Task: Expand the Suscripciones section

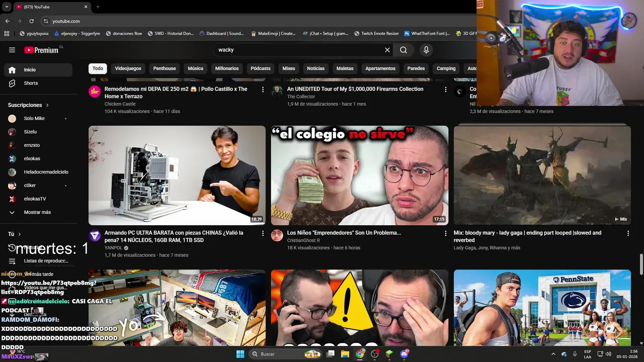Action: [x=28, y=105]
